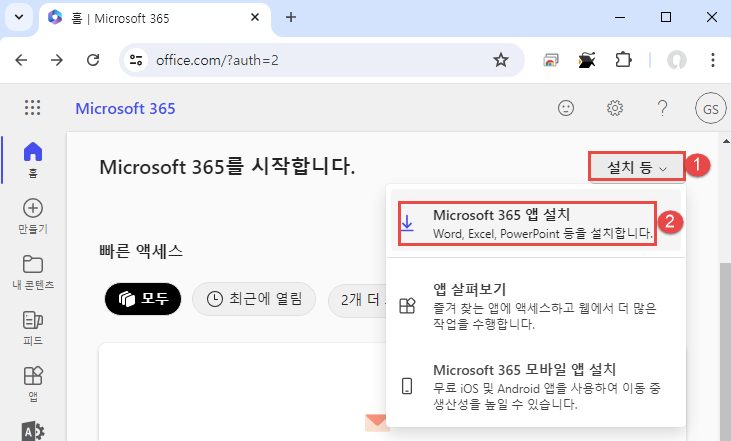Click the Microsoft 365 header link
Viewport: 731px width, 441px height.
point(125,108)
